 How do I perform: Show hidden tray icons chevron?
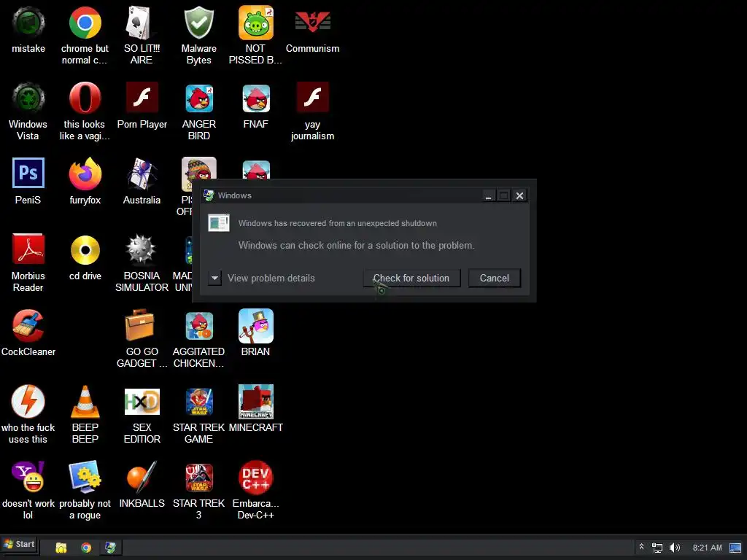[x=642, y=547]
